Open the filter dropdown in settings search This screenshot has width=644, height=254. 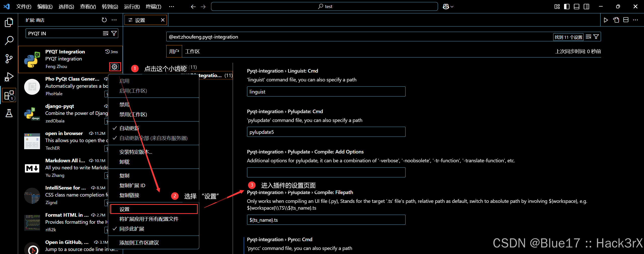(596, 37)
